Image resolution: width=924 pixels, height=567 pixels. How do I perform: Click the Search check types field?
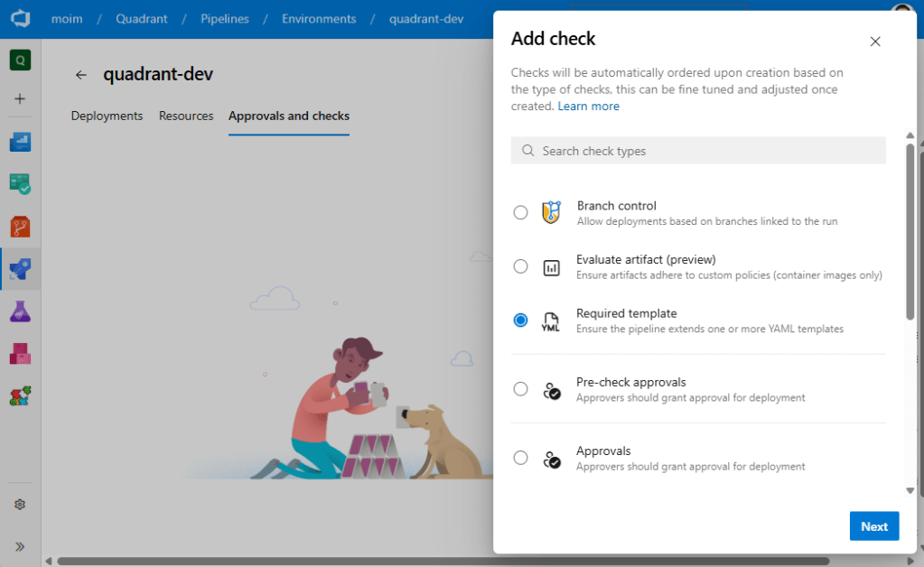[698, 151]
